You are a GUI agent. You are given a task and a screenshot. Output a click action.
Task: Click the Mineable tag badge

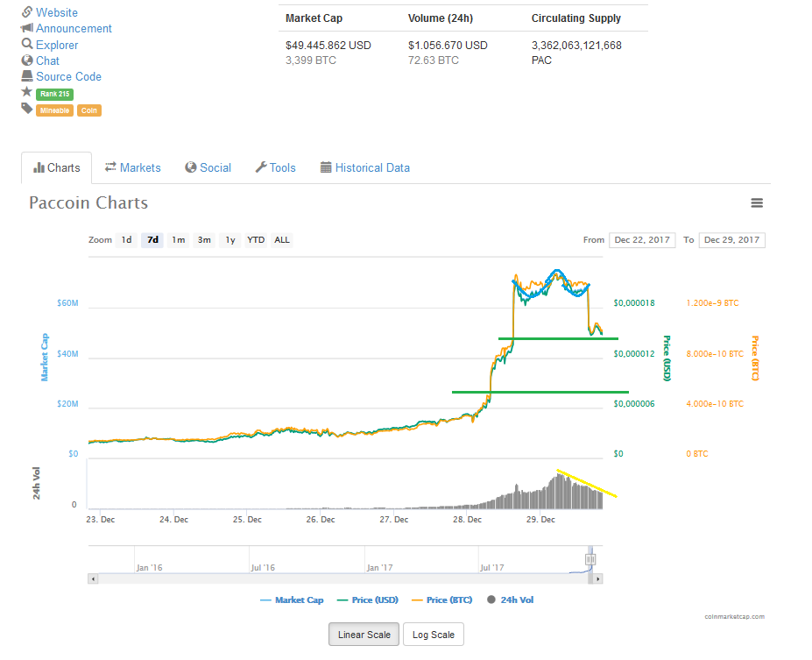(x=54, y=110)
